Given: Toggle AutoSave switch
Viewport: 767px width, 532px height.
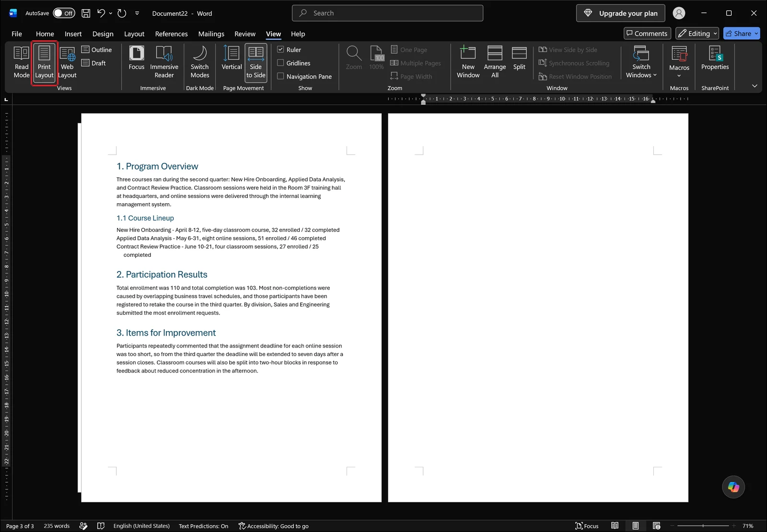Looking at the screenshot, I should point(64,13).
